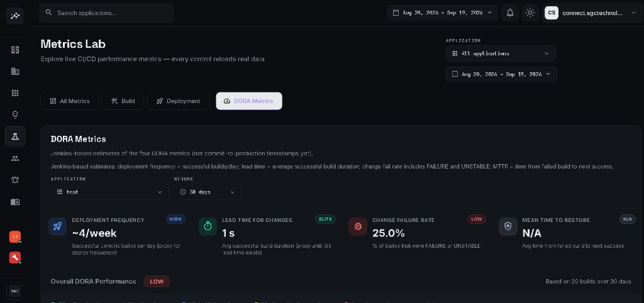Open the insights lightbulb icon in sidebar
644x303 pixels.
[x=15, y=115]
